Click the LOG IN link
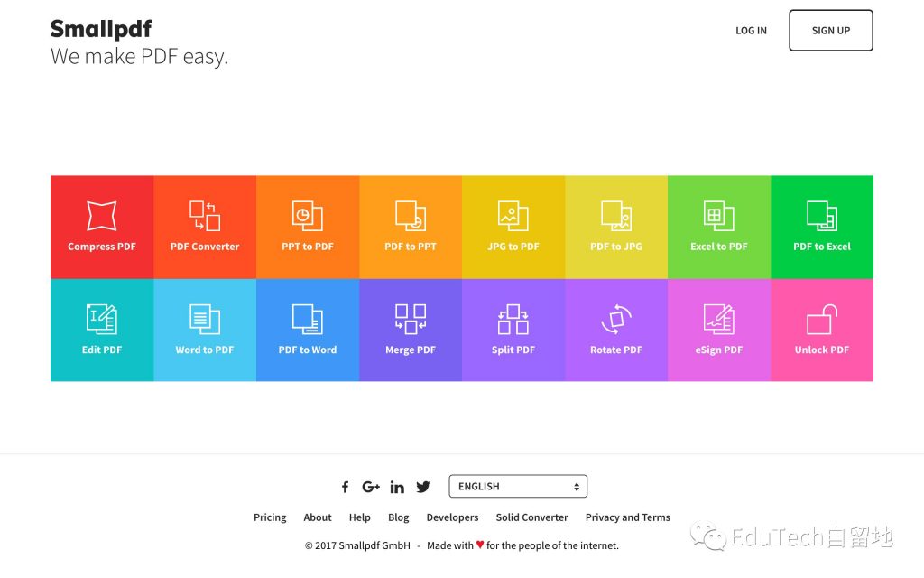Screen dimensions: 924x578 pyautogui.click(x=751, y=30)
